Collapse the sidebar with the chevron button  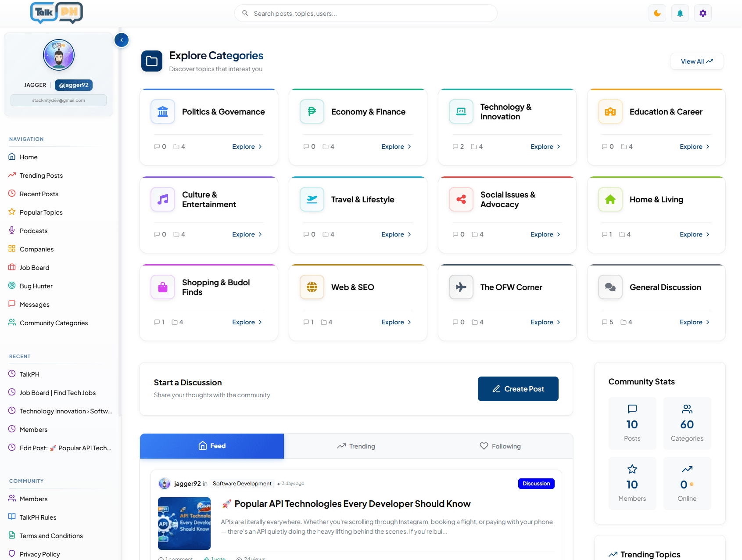tap(122, 39)
